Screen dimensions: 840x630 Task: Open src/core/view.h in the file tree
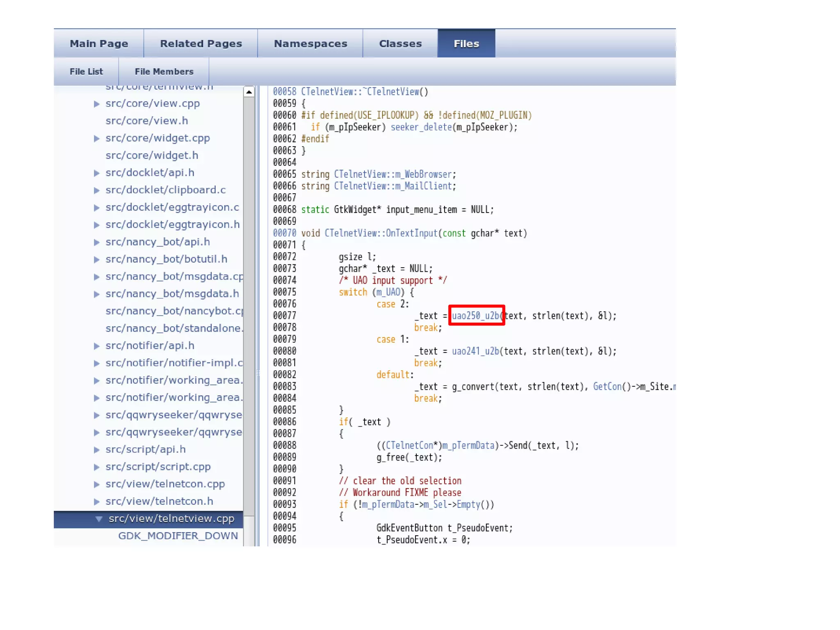146,121
